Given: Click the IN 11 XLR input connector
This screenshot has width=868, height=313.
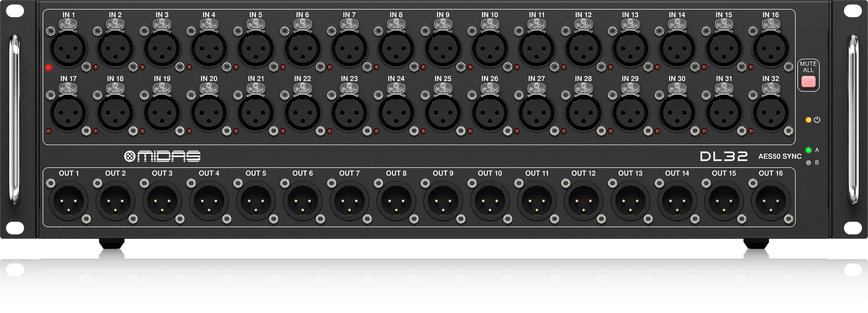Looking at the screenshot, I should 537,49.
